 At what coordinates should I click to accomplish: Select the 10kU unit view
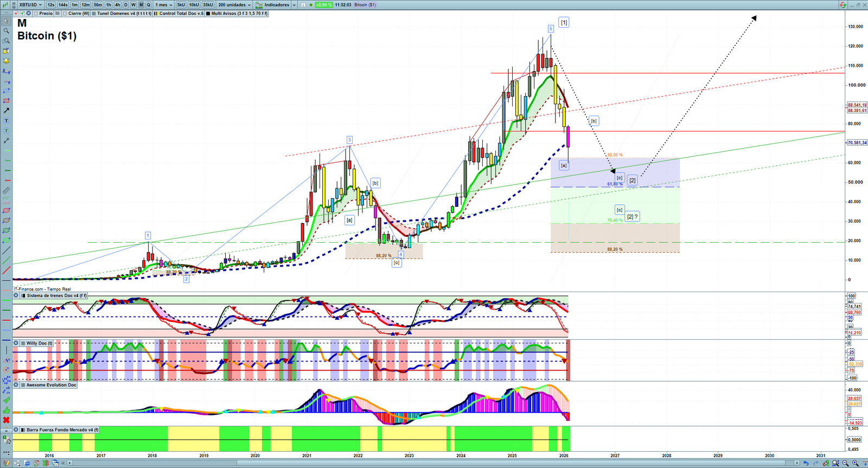pyautogui.click(x=194, y=5)
